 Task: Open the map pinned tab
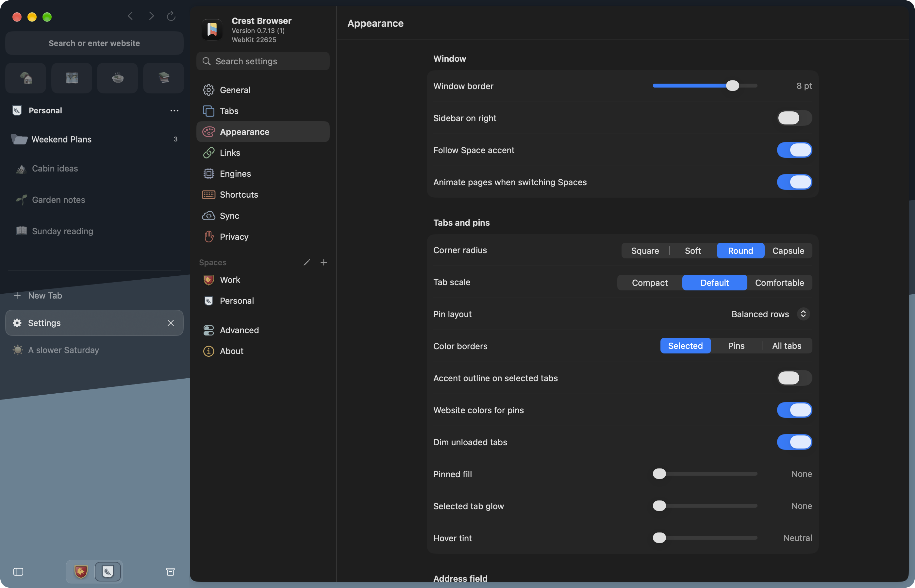pyautogui.click(x=72, y=78)
